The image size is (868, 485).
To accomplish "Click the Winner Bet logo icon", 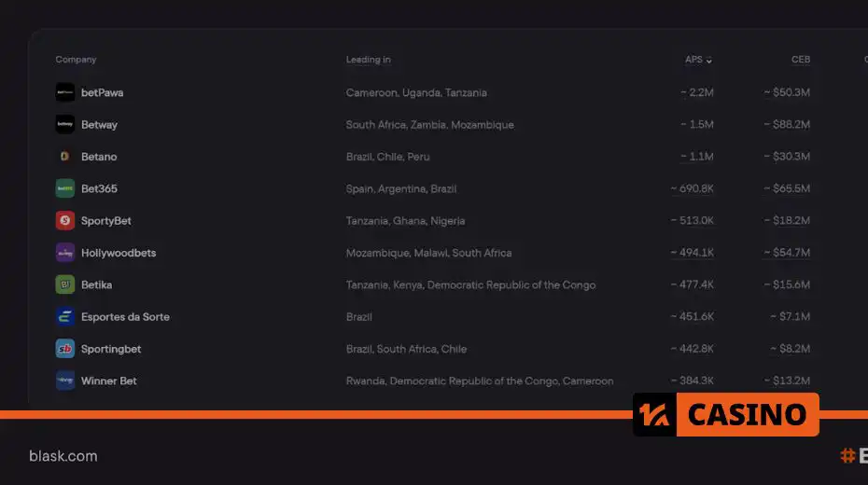I will point(64,381).
